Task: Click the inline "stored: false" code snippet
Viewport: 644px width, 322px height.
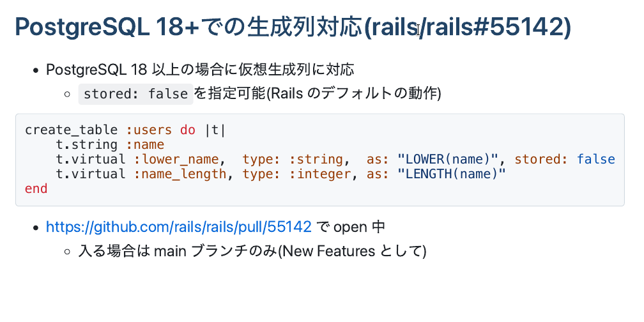Action: (135, 94)
